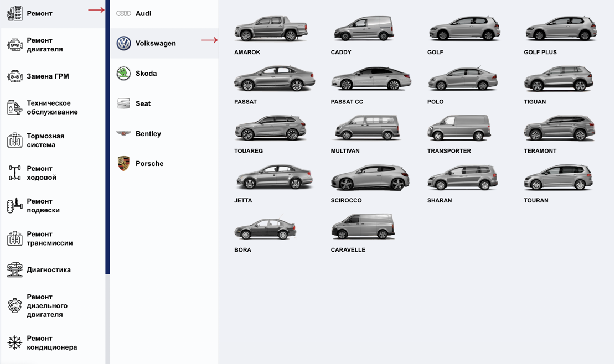Screen dimensions: 615x364
Task: Open Ремонт двигателя service label
Action: [x=45, y=45]
